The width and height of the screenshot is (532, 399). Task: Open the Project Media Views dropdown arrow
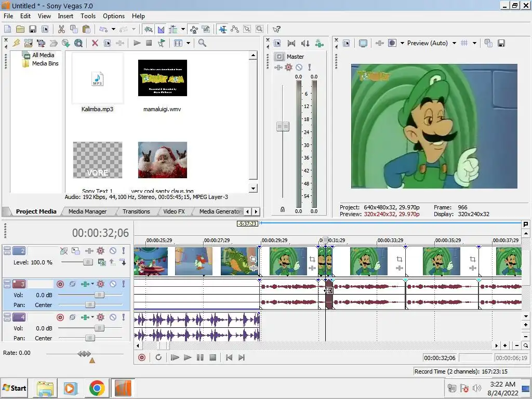[188, 43]
